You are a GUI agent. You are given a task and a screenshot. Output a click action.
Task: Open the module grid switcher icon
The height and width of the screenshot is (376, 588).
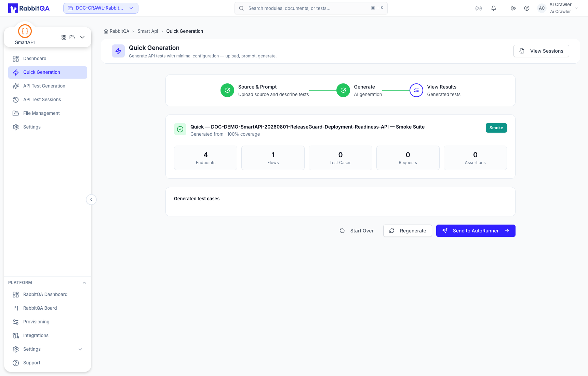64,37
